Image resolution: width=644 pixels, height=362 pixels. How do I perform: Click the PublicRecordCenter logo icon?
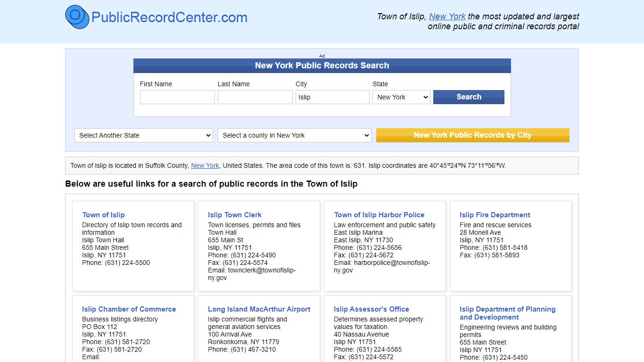coord(77,17)
